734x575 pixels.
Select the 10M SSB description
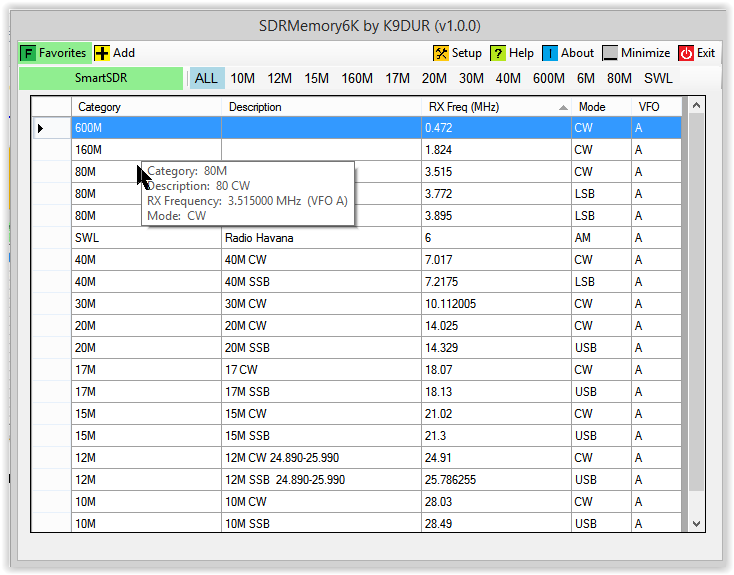coord(321,523)
